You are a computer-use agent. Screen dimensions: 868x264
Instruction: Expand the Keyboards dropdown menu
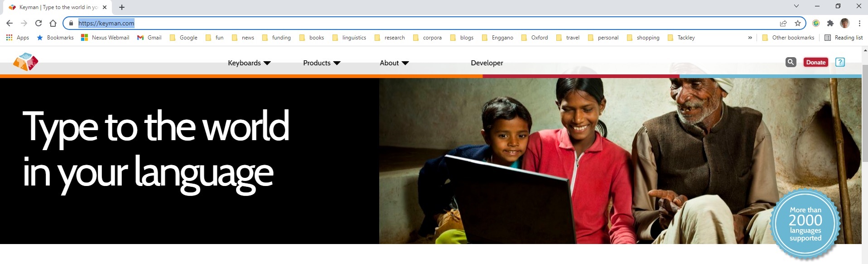pyautogui.click(x=249, y=63)
